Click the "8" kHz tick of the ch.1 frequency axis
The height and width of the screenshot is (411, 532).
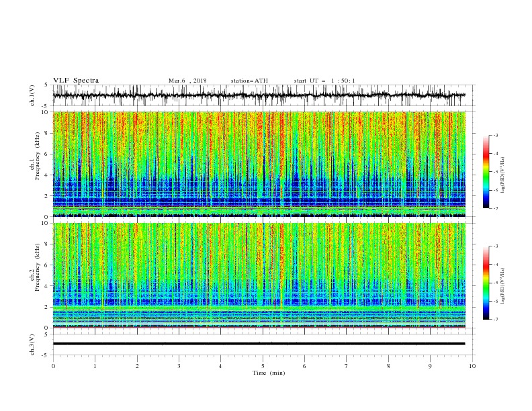coord(48,133)
